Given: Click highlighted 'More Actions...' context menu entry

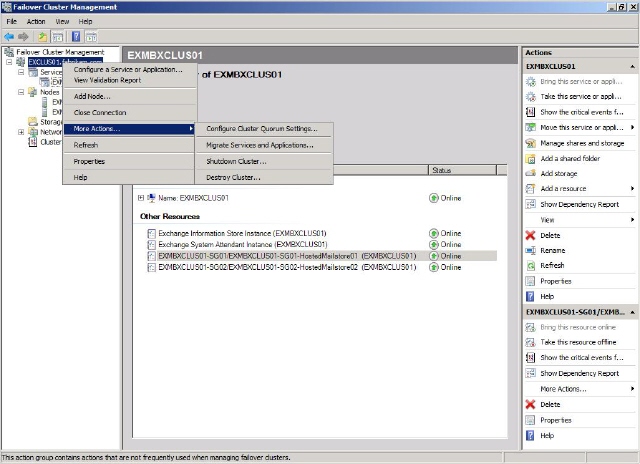Looking at the screenshot, I should click(128, 129).
